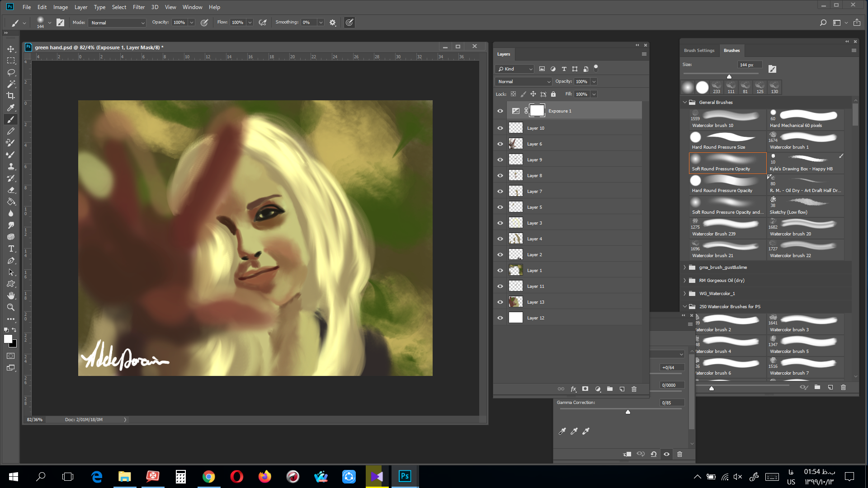Filter layers by type (T) icon

[x=564, y=69]
